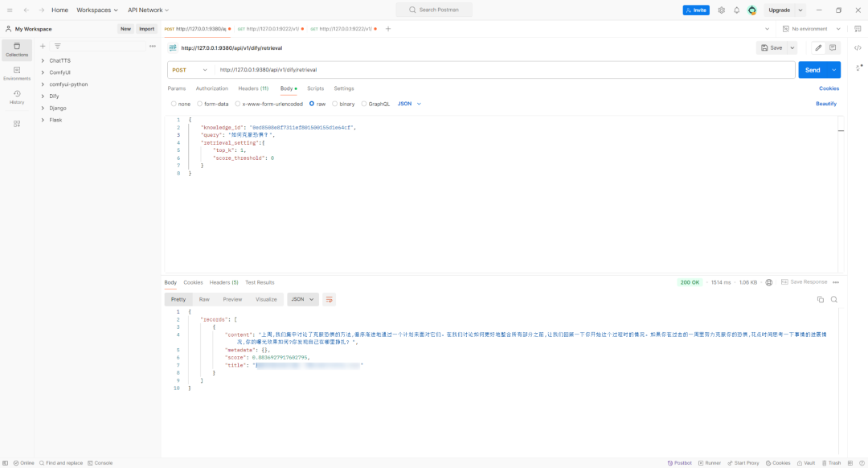
Task: Expand the Flask collection
Action: [43, 120]
